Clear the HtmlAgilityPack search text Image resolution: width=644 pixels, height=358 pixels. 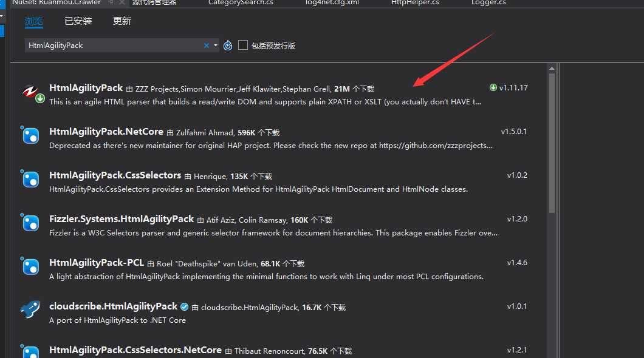coord(207,46)
